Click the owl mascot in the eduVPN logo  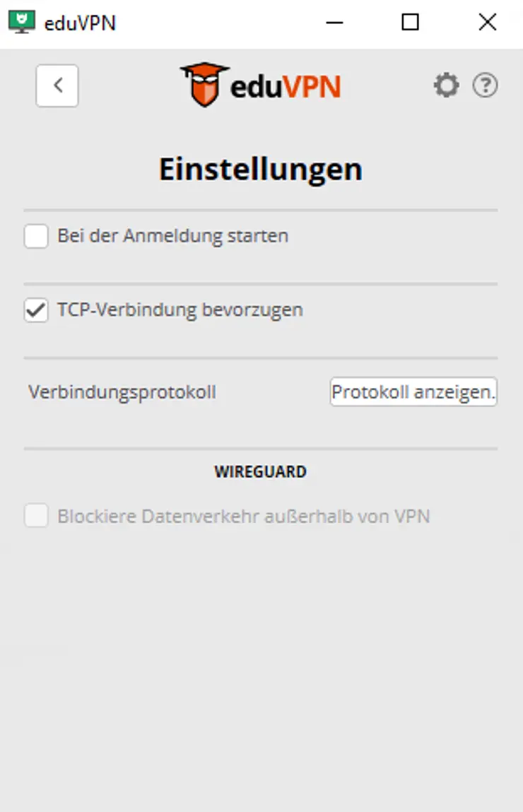coord(204,85)
